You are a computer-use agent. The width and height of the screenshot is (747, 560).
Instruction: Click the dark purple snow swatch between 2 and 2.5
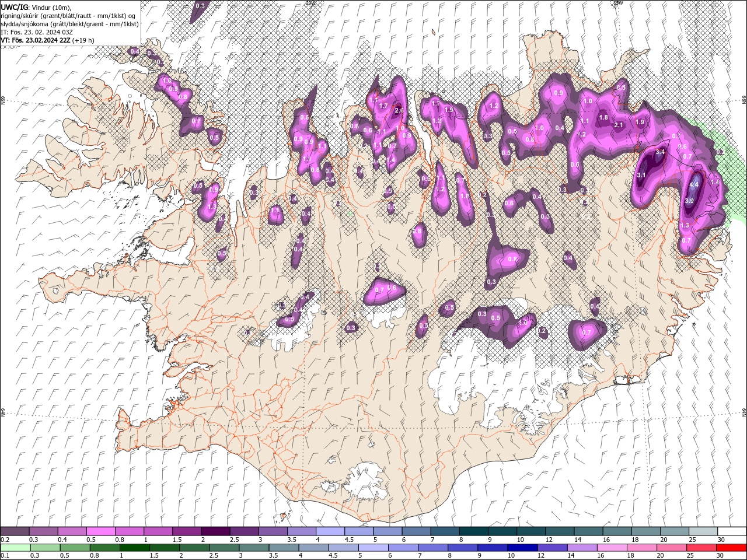coord(215,531)
